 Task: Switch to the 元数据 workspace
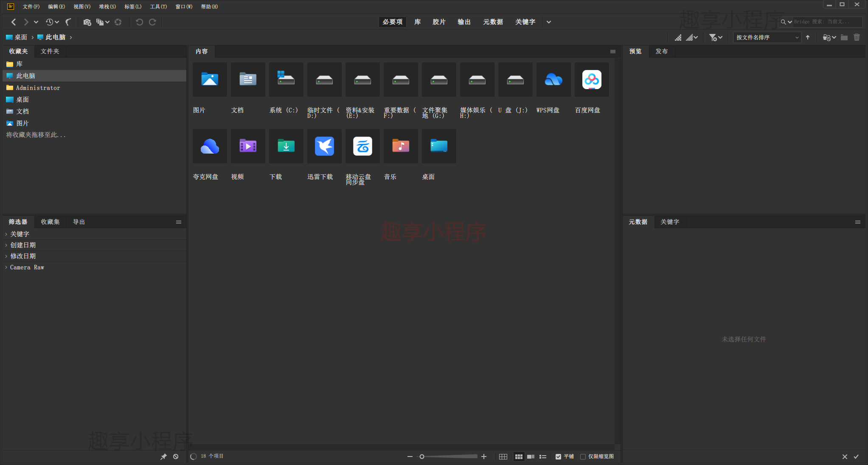coord(493,22)
